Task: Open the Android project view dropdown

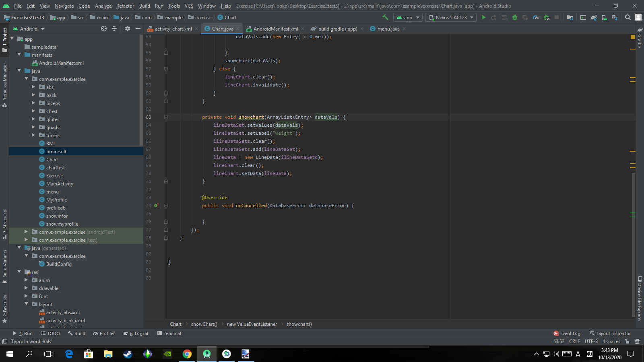Action: click(29, 29)
